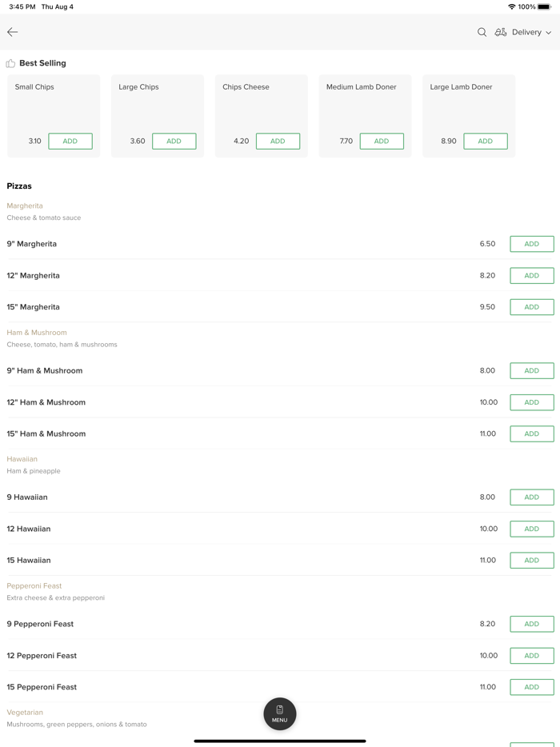Tap the Pizzas section heading

[x=19, y=186]
